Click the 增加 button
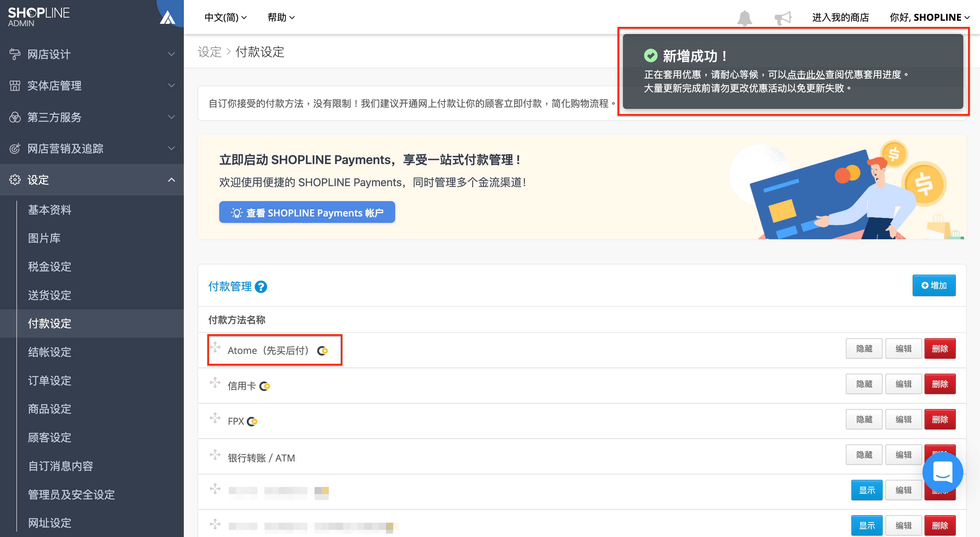Viewport: 980px width, 537px height. pos(934,285)
